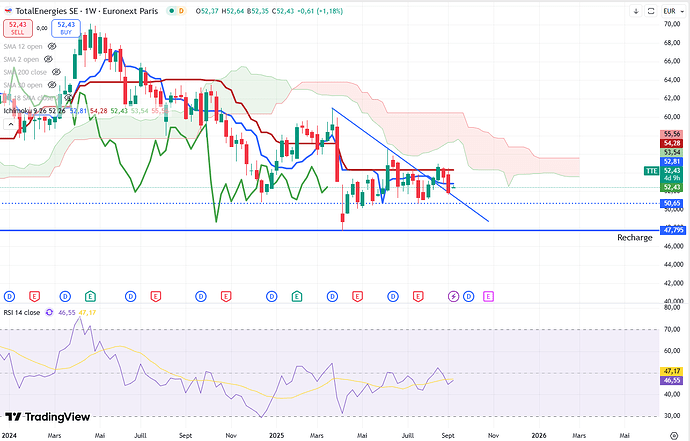Click the TTE symbol price tag
The image size is (690, 441).
pos(651,170)
